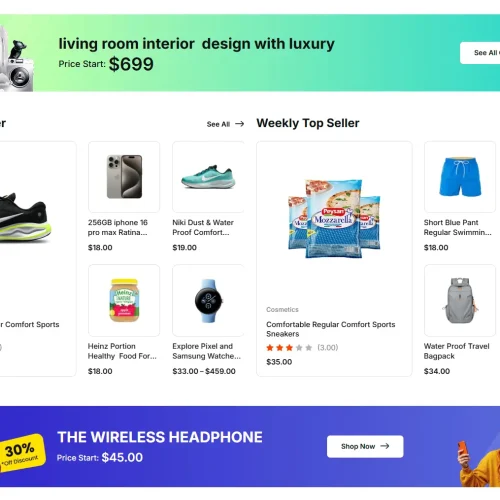View the Mozzarella cheese product image
This screenshot has width=500, height=500.
[334, 219]
